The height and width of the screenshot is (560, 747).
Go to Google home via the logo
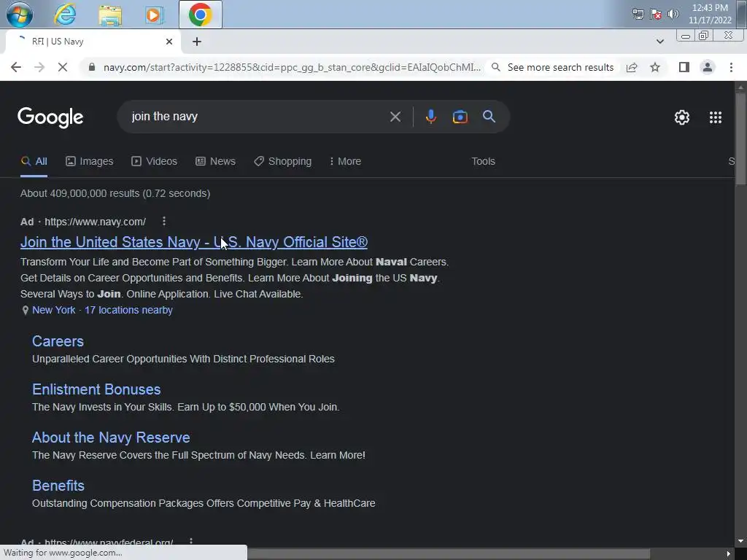50,117
